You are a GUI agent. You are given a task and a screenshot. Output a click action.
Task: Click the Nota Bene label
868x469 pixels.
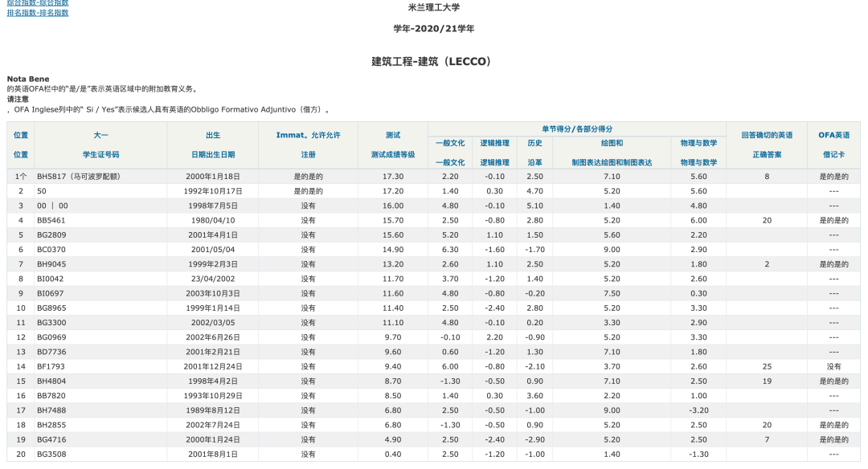[28, 79]
